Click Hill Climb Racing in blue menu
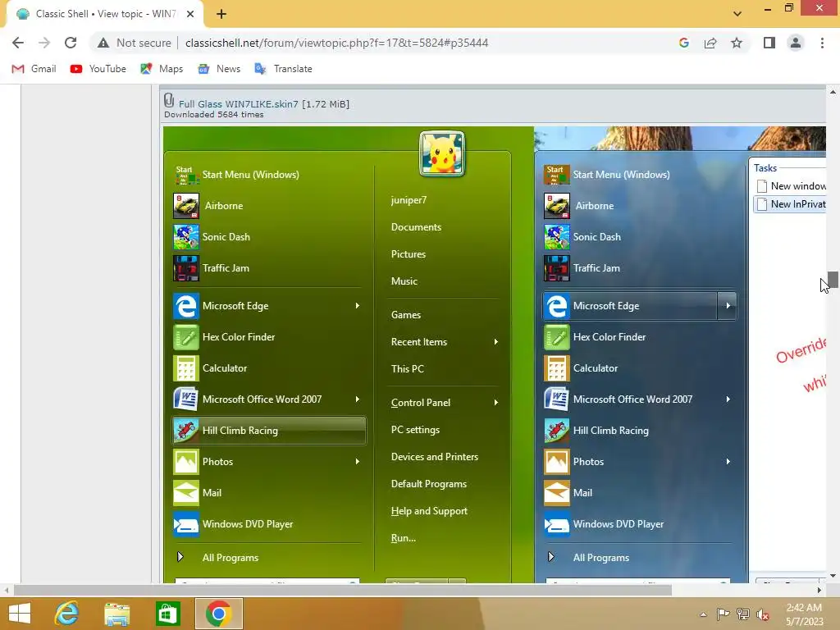Image resolution: width=840 pixels, height=630 pixels. click(610, 430)
